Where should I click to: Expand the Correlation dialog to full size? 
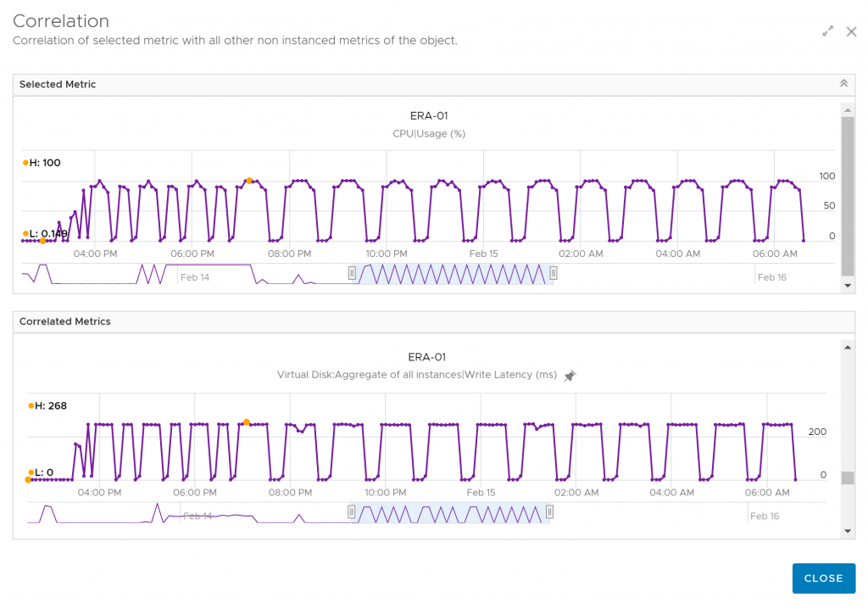tap(827, 31)
